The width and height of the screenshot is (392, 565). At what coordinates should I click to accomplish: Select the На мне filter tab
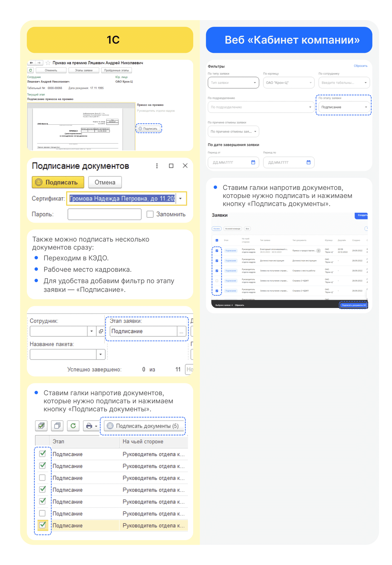pyautogui.click(x=217, y=229)
